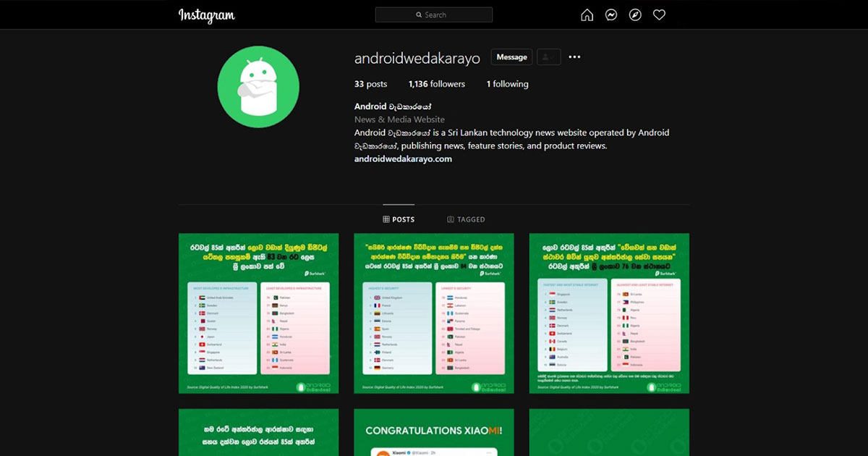View notifications via heart icon
The height and width of the screenshot is (456, 868).
click(659, 14)
